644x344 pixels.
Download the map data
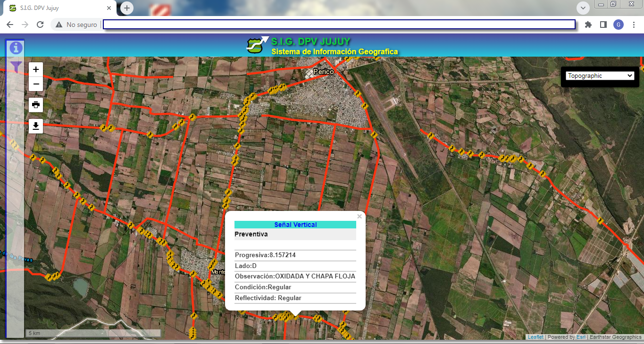click(x=36, y=126)
